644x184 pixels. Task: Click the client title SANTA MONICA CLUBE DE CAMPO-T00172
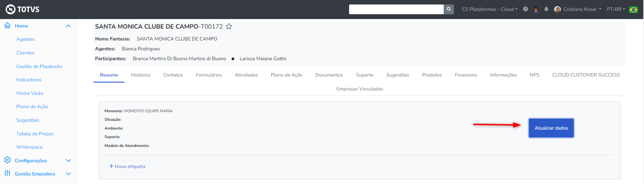[159, 26]
